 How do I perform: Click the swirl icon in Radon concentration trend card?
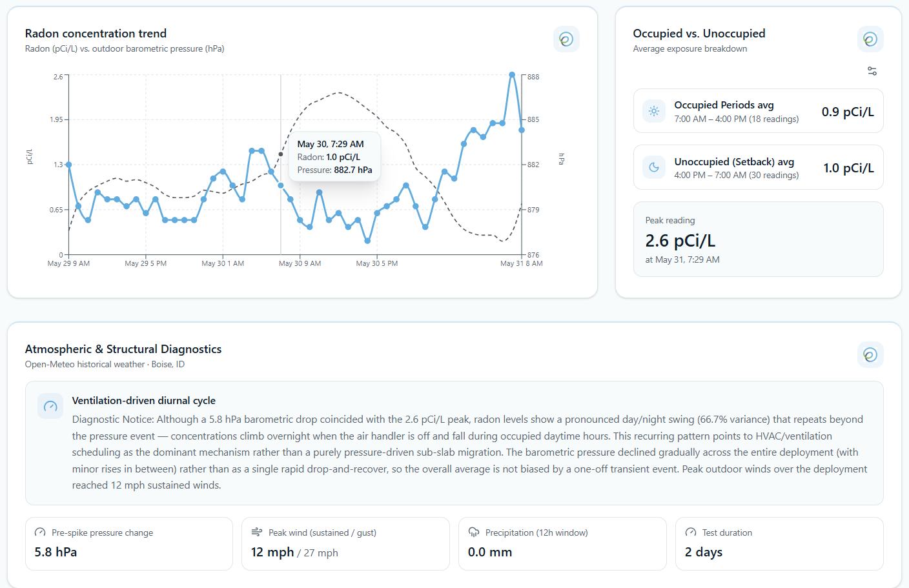[x=566, y=39]
